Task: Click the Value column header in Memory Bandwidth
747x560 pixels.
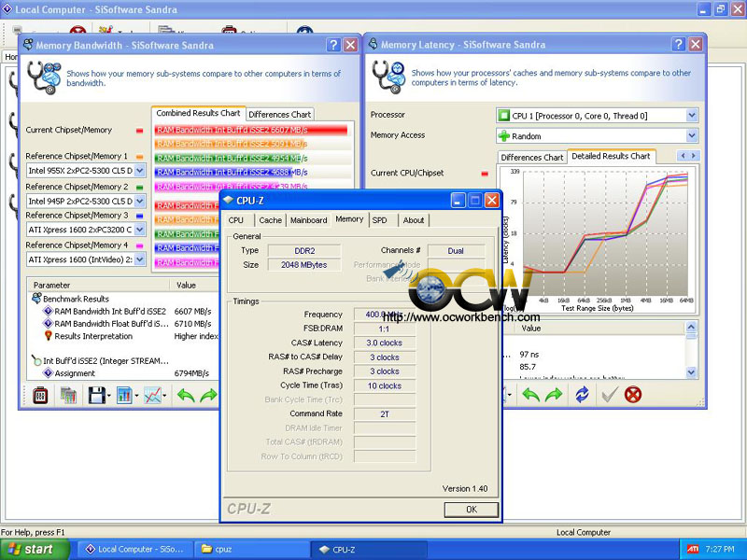Action: click(x=195, y=285)
